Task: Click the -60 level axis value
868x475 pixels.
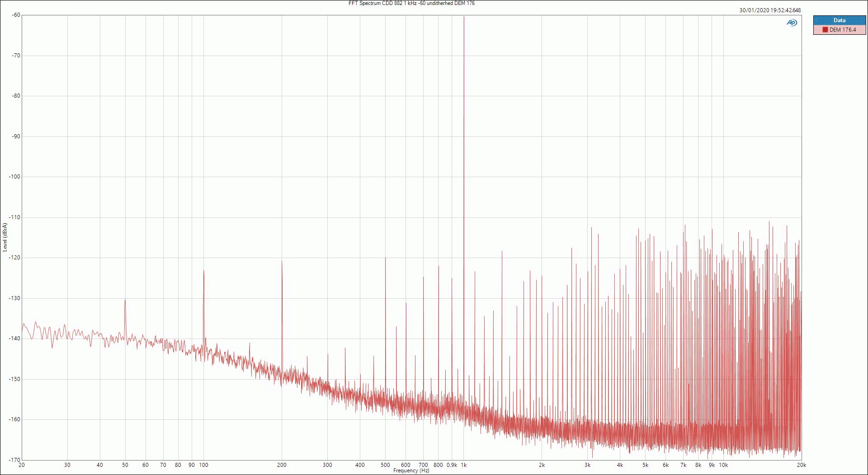Action: point(16,15)
